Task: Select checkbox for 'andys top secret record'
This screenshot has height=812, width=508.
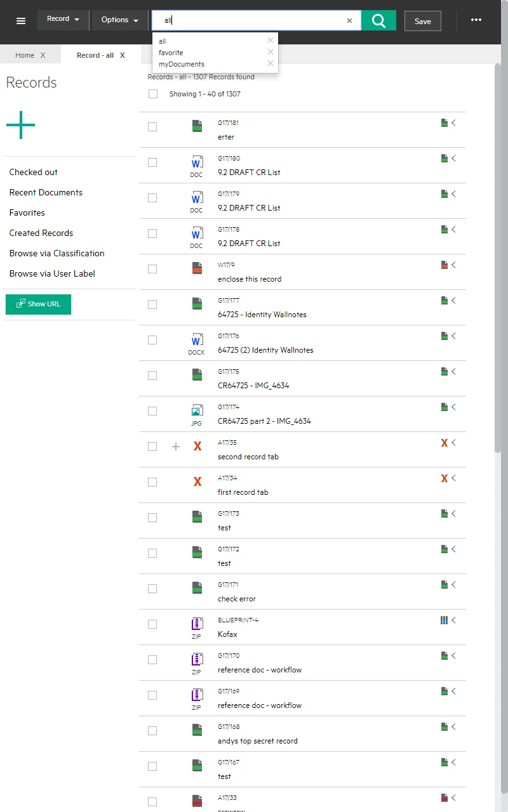Action: point(152,731)
